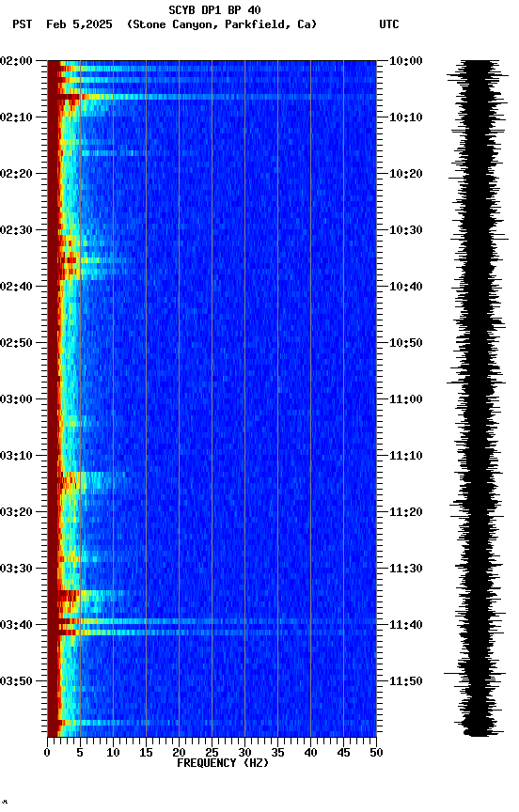Click the broadband event streak near 11:39 UTC

(212, 621)
